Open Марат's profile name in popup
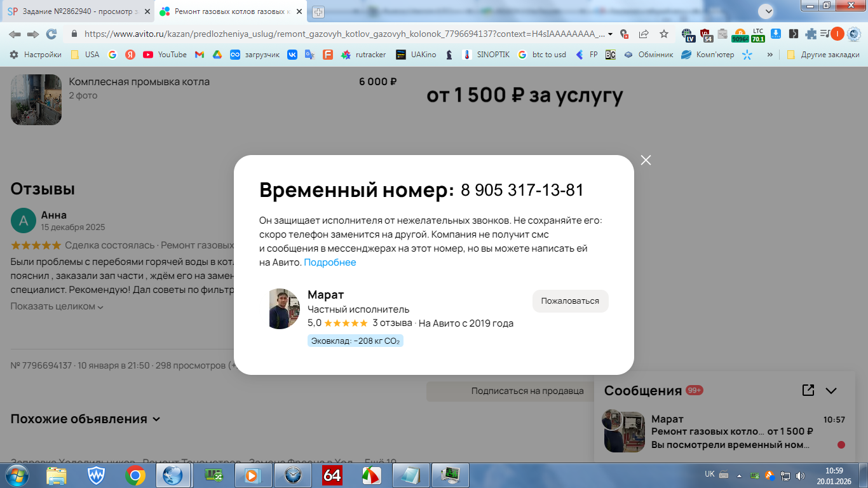This screenshot has width=868, height=488. pos(325,295)
